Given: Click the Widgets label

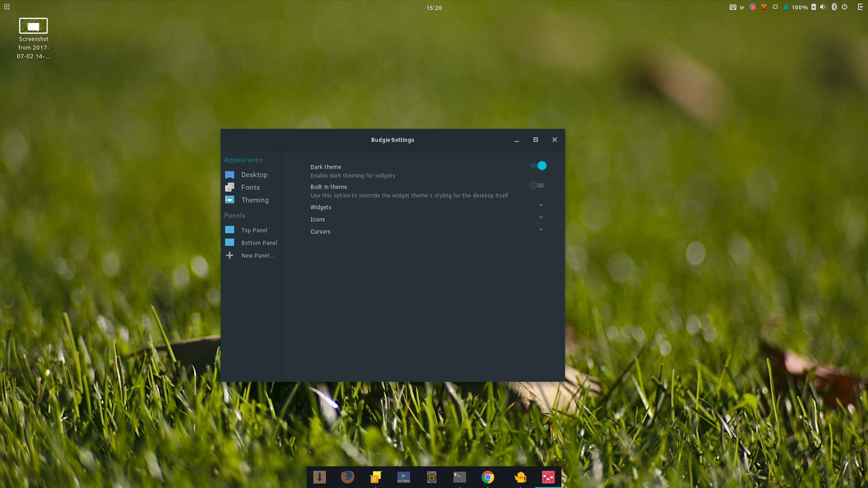Looking at the screenshot, I should 321,207.
